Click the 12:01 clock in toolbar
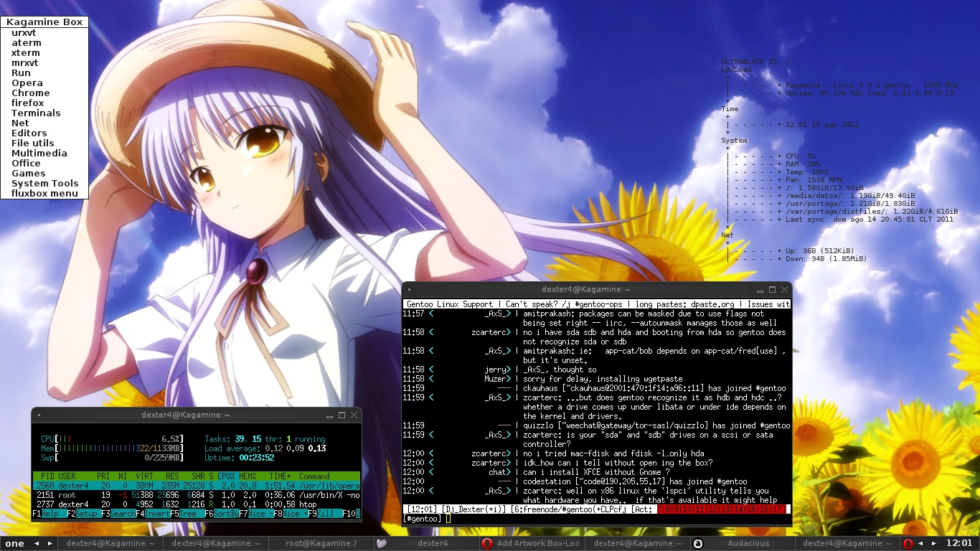Viewport: 980px width, 551px height. [x=959, y=543]
